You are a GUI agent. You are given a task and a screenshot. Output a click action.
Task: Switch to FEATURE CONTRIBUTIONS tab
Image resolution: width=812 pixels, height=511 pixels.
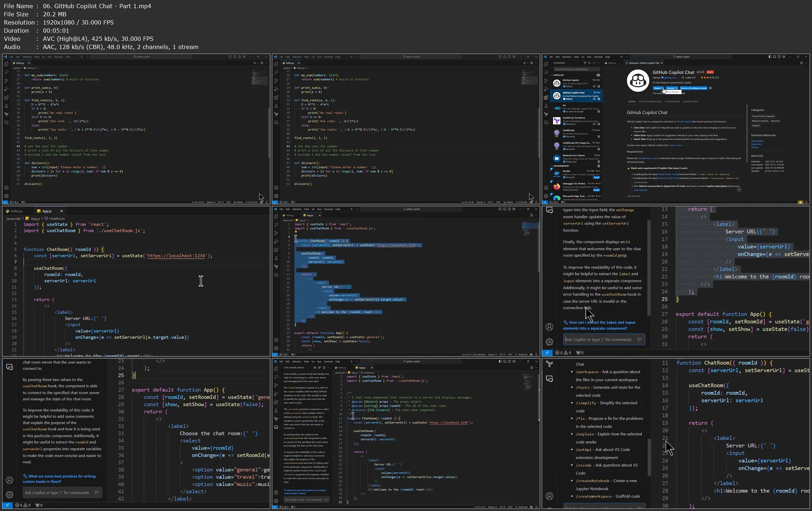(x=650, y=102)
